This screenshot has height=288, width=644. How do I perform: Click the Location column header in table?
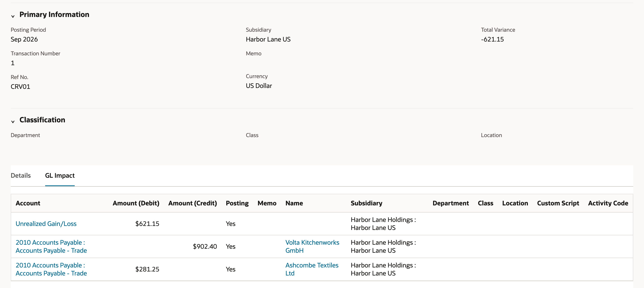[x=515, y=203]
